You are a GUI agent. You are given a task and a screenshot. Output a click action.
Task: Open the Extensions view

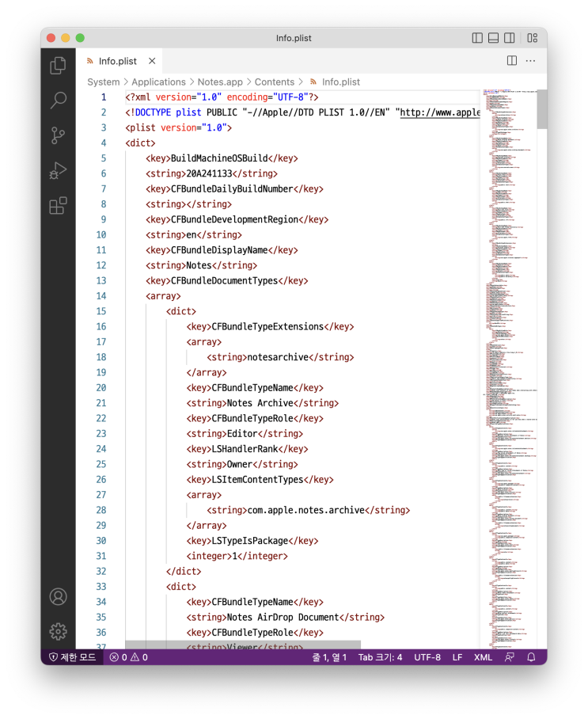58,205
